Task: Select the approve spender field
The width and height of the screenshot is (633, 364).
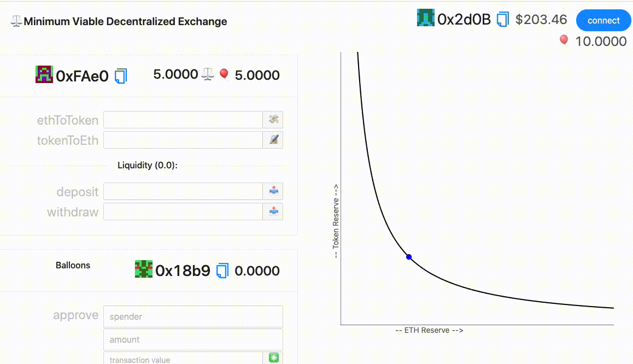Action: pos(193,316)
